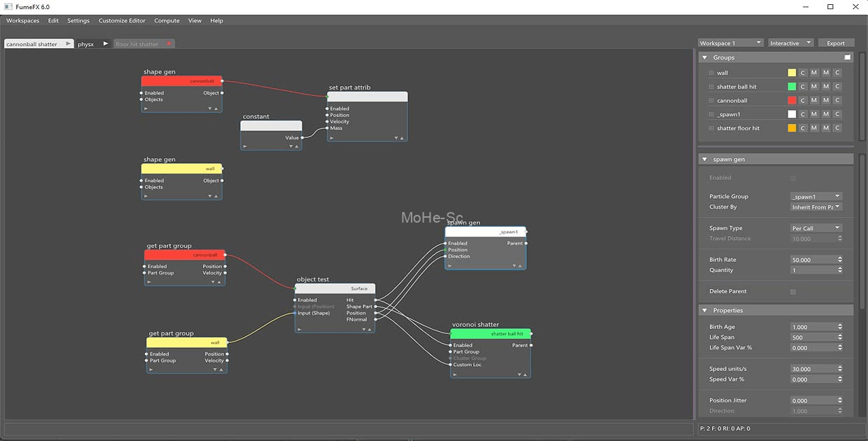This screenshot has width=868, height=441.
Task: Collapse the Properties section
Action: 704,310
